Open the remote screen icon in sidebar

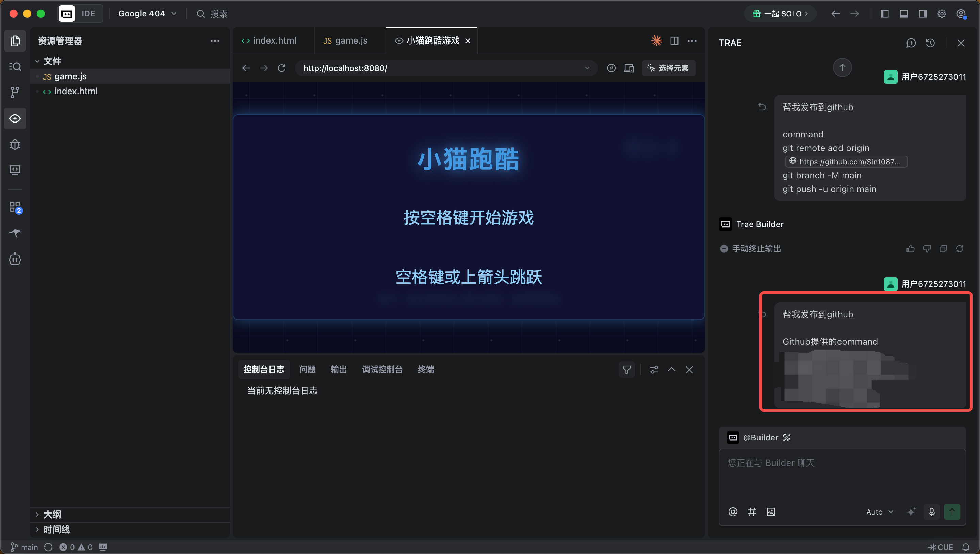point(15,170)
